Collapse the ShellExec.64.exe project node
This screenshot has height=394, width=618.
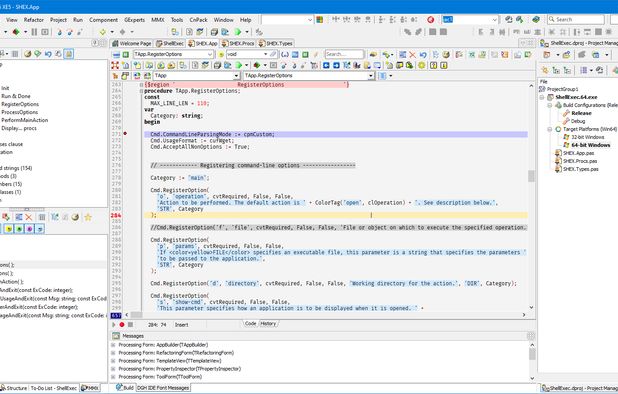click(542, 97)
